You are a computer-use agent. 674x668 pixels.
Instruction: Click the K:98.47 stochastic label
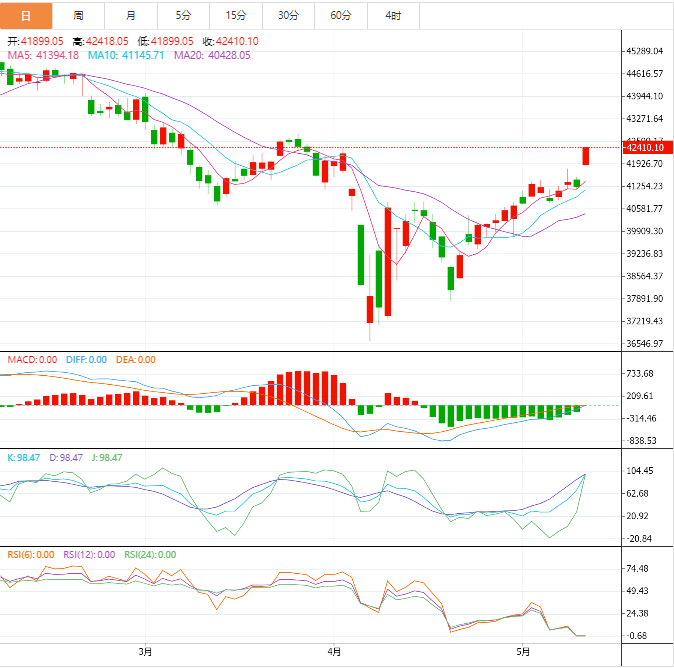click(22, 457)
